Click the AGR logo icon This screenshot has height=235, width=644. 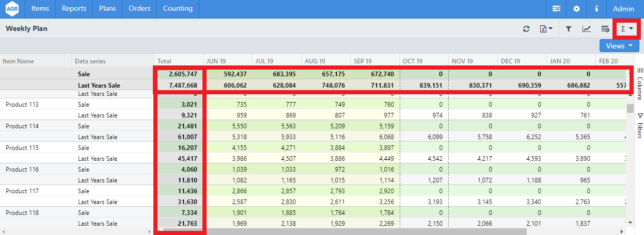12,9
